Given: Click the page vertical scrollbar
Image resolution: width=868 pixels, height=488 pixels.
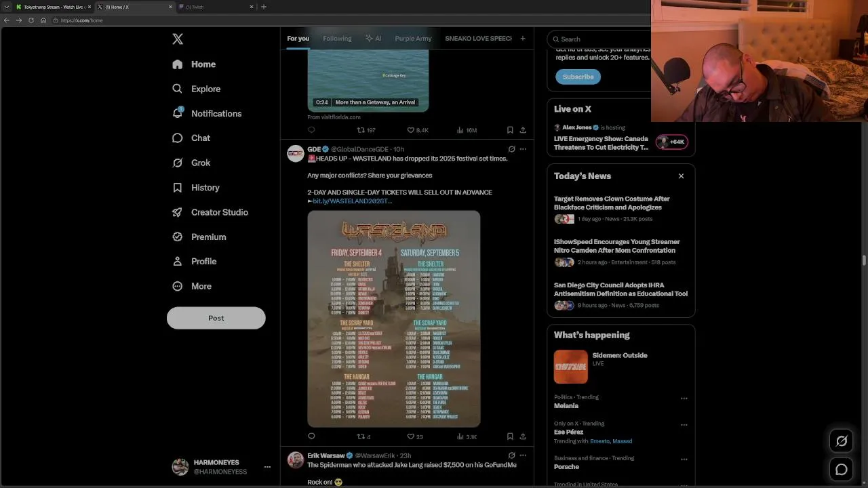Looking at the screenshot, I should point(864,260).
